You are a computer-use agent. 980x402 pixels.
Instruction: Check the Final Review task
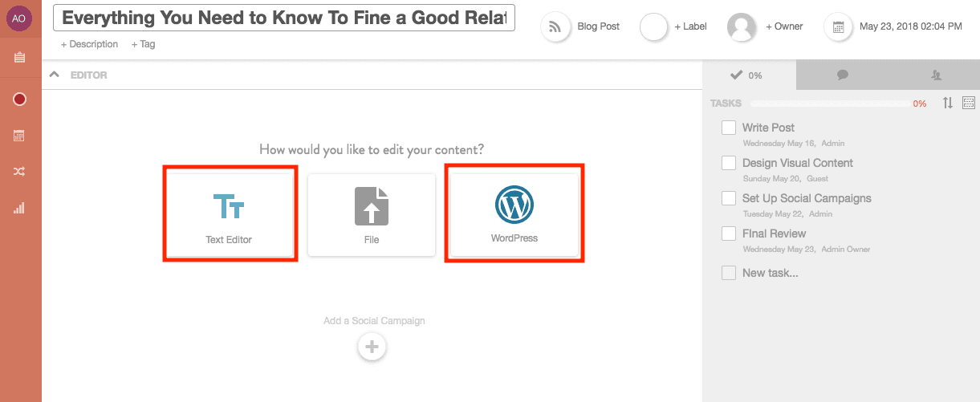tap(729, 233)
